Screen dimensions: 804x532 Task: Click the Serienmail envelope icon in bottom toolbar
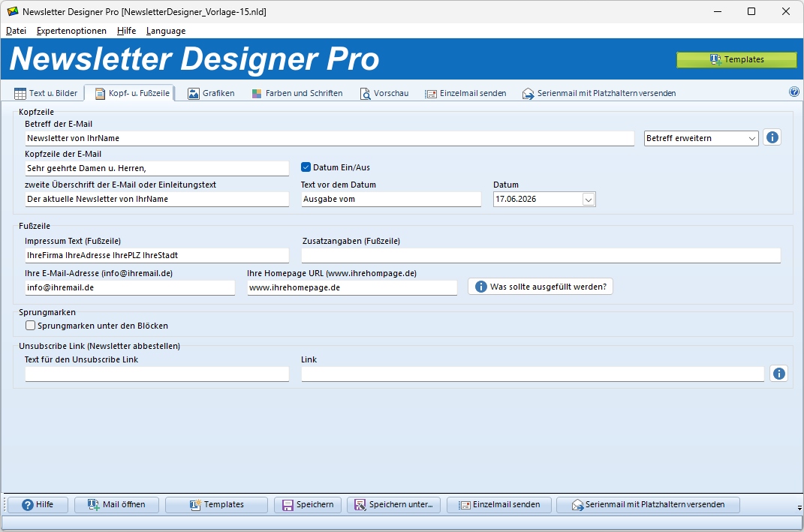coord(577,505)
